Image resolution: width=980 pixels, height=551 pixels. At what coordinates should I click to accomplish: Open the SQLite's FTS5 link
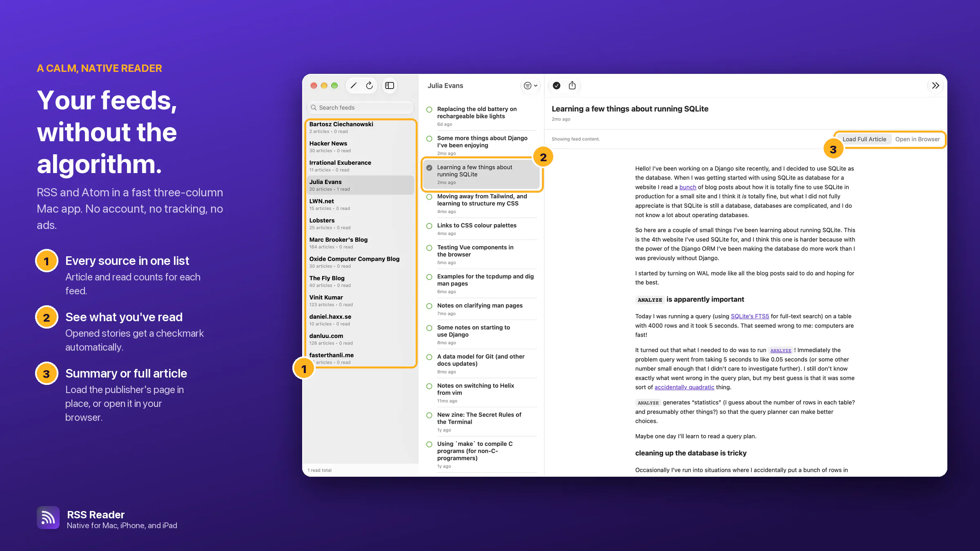tap(750, 316)
